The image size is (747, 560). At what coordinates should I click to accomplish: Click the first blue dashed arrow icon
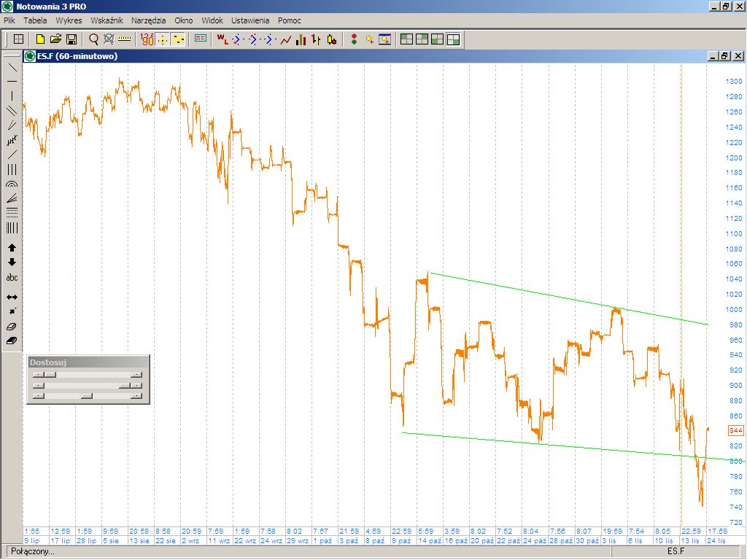pyautogui.click(x=238, y=39)
